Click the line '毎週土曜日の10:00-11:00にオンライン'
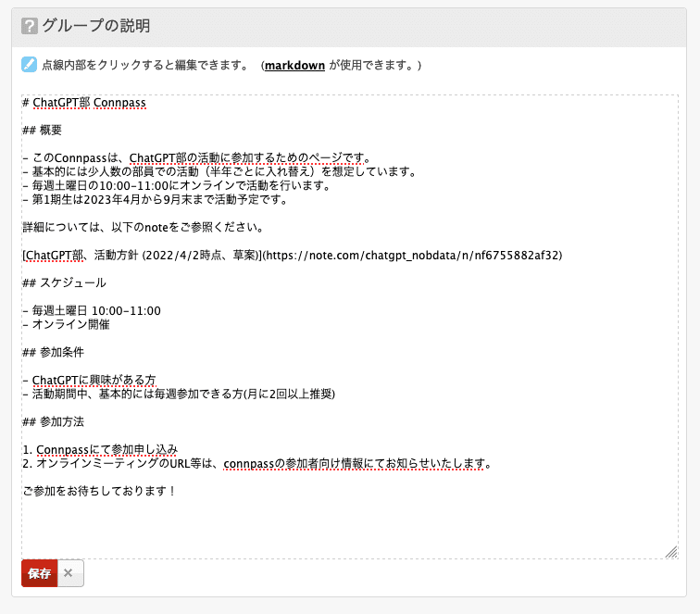The width and height of the screenshot is (700, 614). pyautogui.click(x=177, y=185)
